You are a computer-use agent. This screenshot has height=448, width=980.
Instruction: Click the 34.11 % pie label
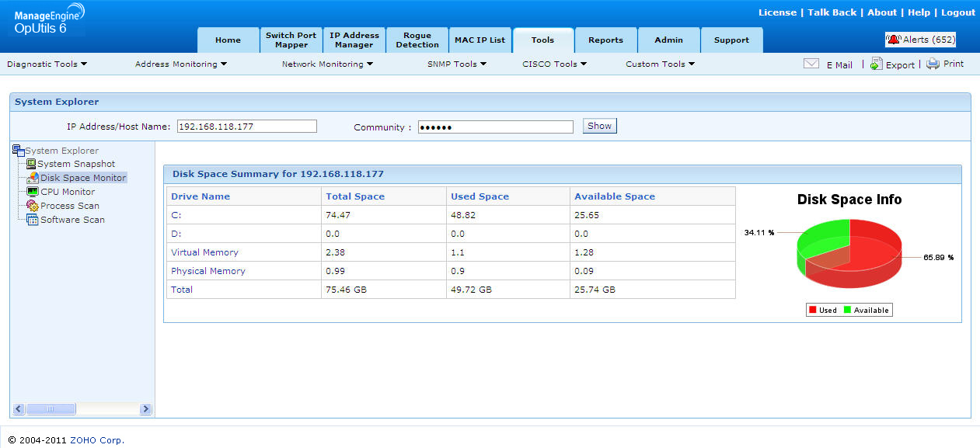pyautogui.click(x=759, y=232)
